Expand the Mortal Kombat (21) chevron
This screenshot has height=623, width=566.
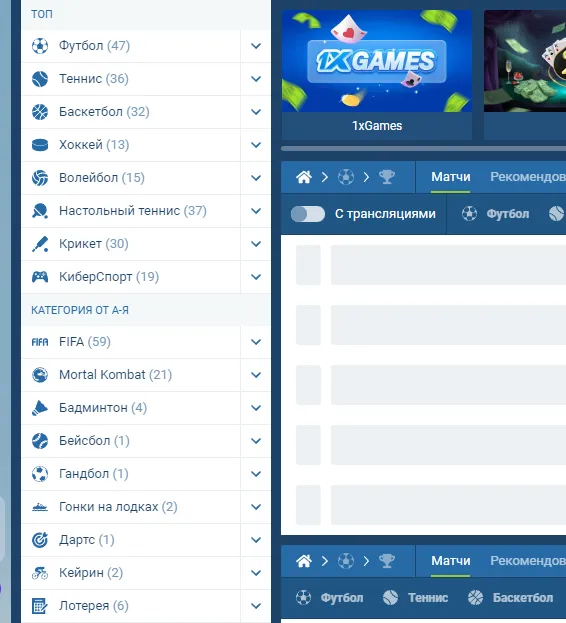click(x=256, y=375)
